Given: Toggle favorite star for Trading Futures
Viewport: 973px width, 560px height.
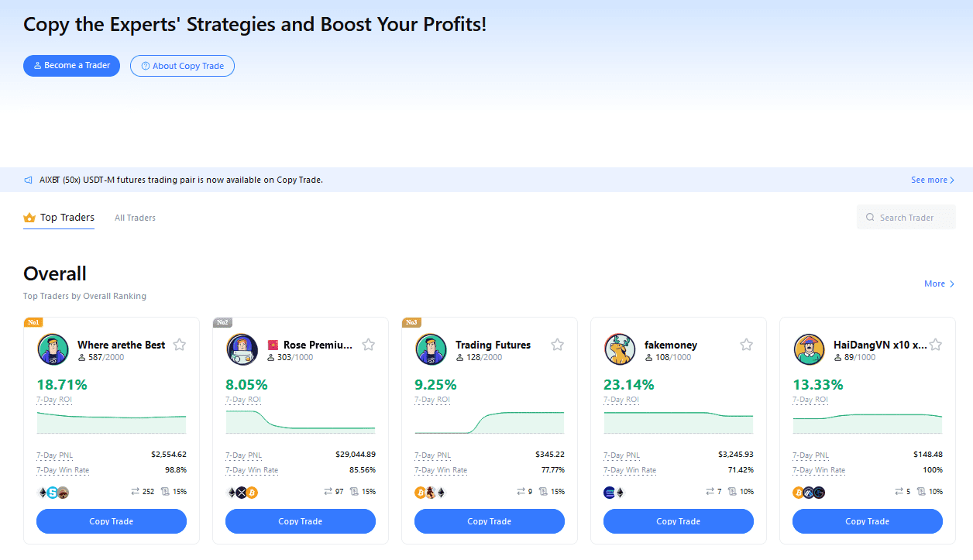Looking at the screenshot, I should pyautogui.click(x=557, y=345).
